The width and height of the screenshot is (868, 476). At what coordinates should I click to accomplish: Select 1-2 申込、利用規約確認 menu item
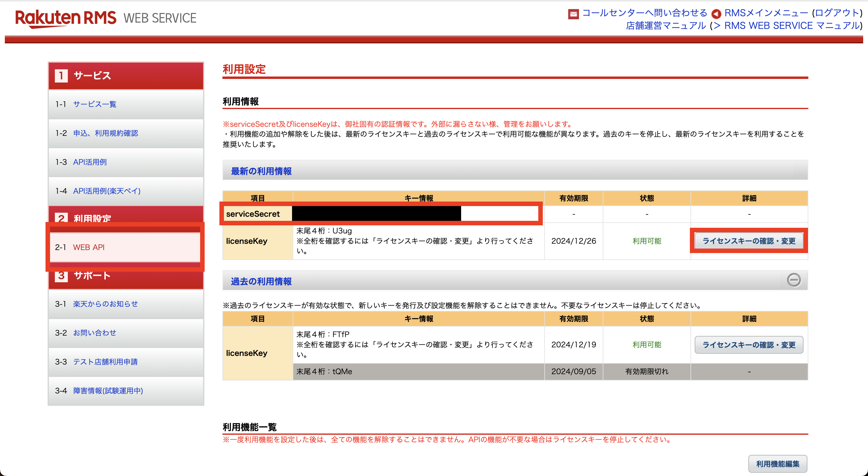(105, 133)
